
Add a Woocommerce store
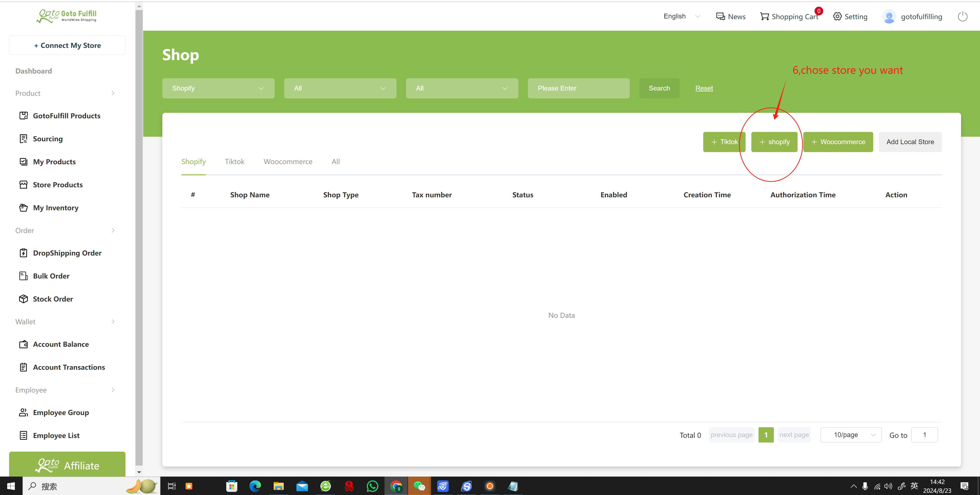coord(838,142)
